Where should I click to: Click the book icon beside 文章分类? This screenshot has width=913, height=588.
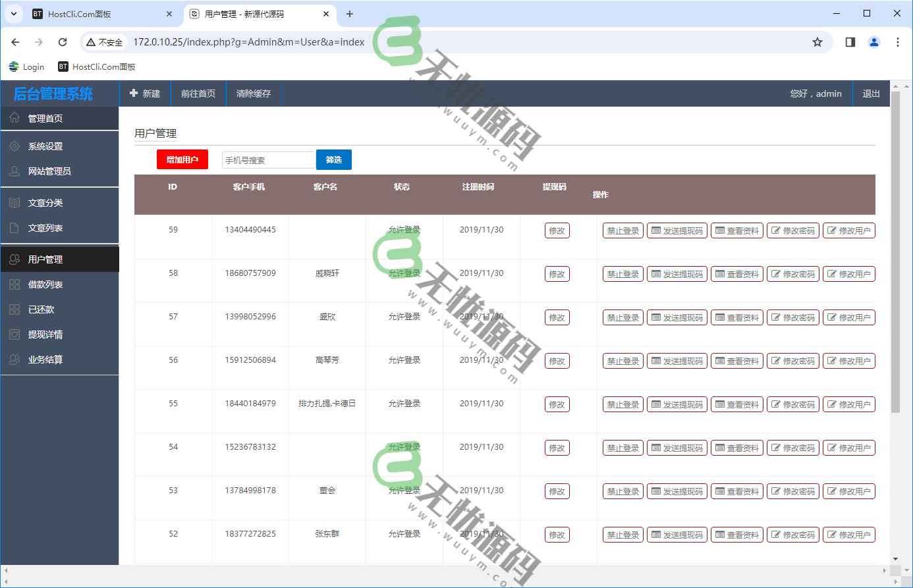[14, 203]
